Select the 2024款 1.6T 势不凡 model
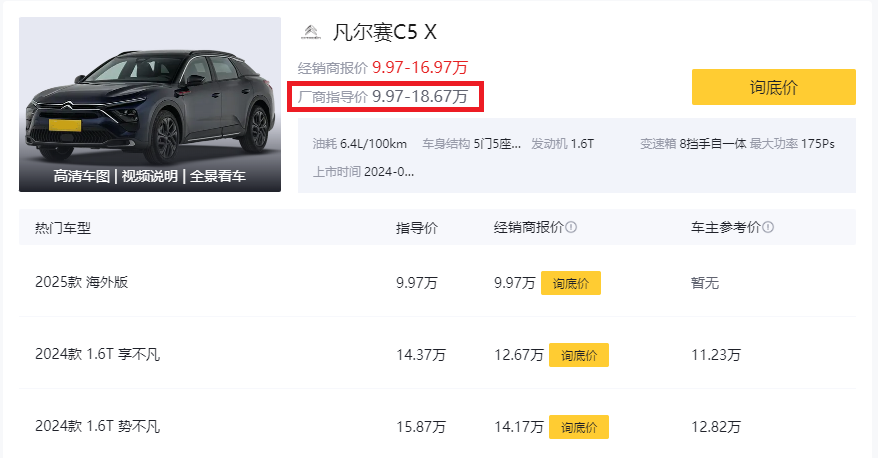Screen dimensions: 878x458 [97, 426]
